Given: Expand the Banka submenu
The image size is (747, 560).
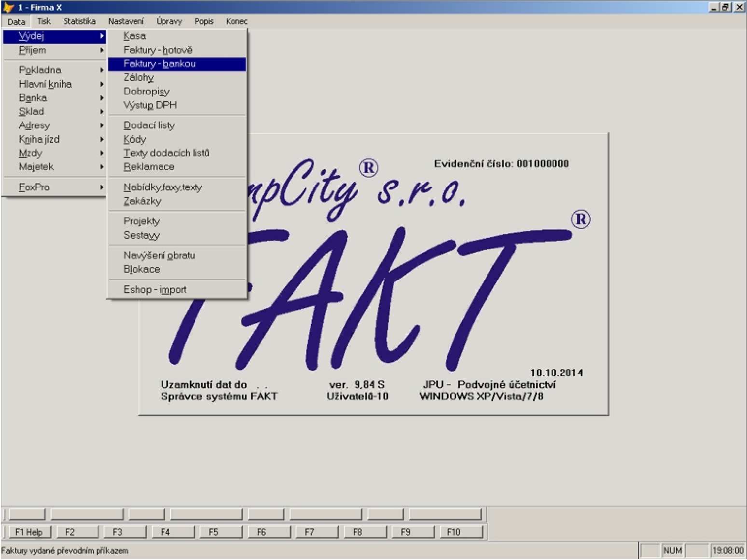Looking at the screenshot, I should pyautogui.click(x=55, y=98).
